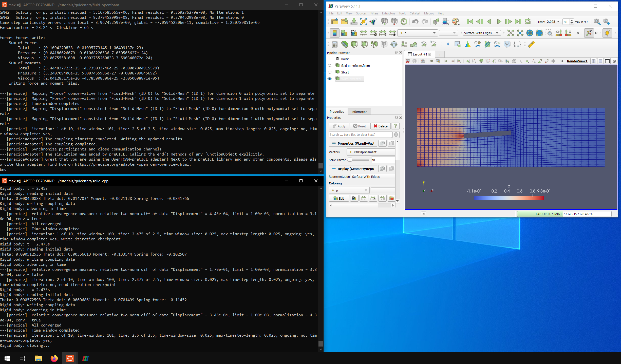Toggle visibility of WarpByVector in pipeline

point(330,79)
